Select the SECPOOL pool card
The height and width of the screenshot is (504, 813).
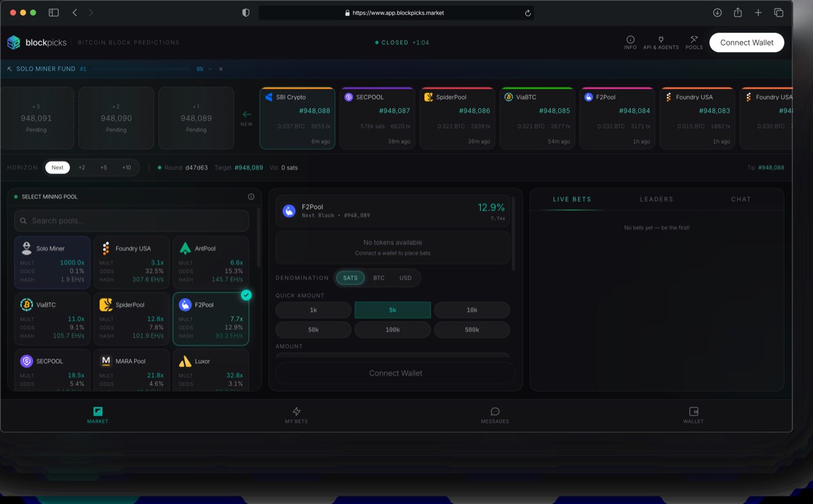coord(52,369)
